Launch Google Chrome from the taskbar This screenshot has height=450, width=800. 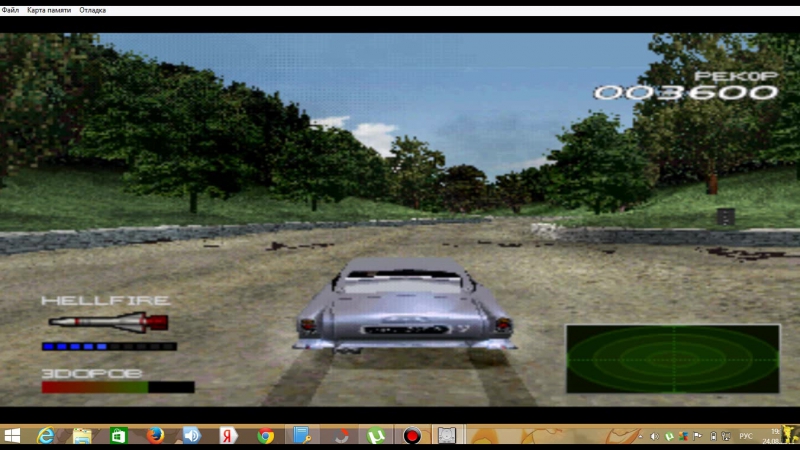pyautogui.click(x=265, y=436)
